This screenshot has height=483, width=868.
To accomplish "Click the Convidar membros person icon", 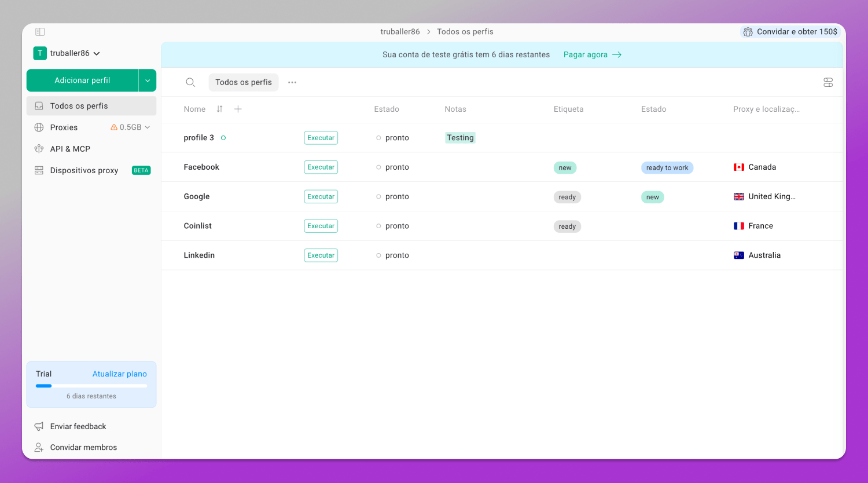I will tap(39, 447).
